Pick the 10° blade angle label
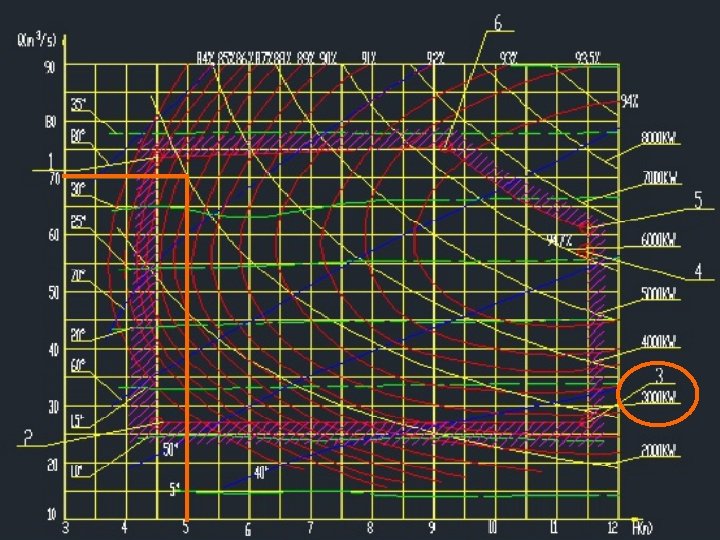Image resolution: width=720 pixels, height=540 pixels. 77,471
